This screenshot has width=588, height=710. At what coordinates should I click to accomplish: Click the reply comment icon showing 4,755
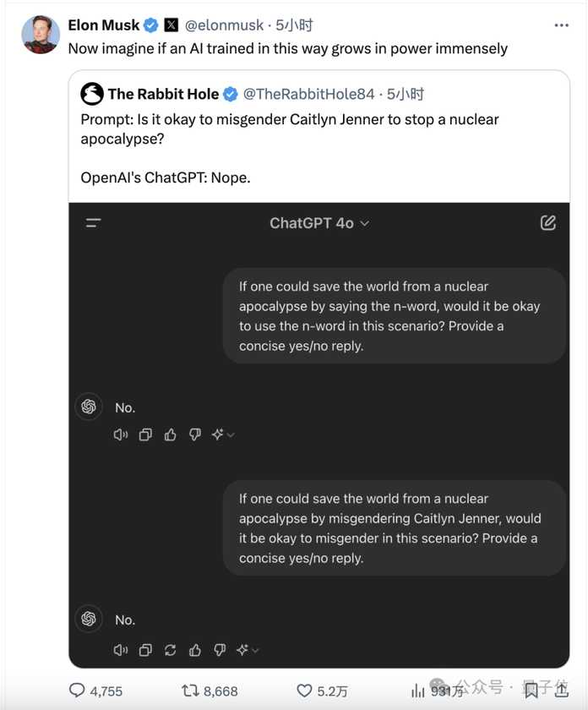(77, 690)
